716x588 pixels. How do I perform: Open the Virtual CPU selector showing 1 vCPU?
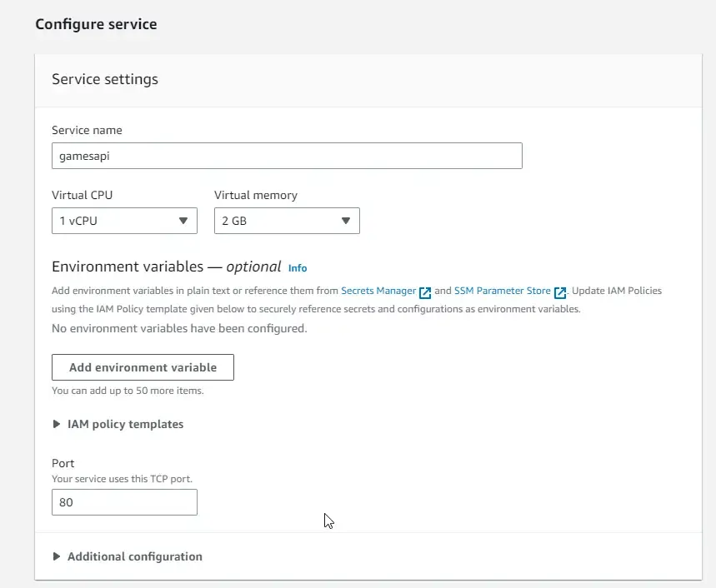tap(123, 221)
